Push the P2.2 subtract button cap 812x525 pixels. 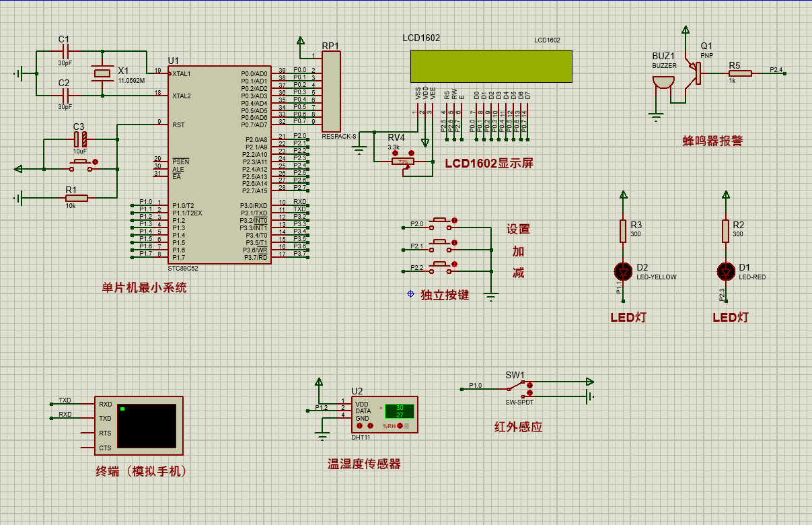click(x=441, y=262)
